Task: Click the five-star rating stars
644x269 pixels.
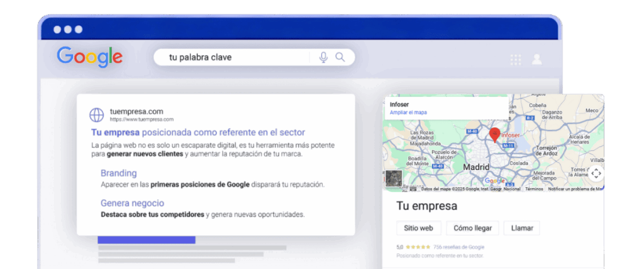Action: point(418,247)
